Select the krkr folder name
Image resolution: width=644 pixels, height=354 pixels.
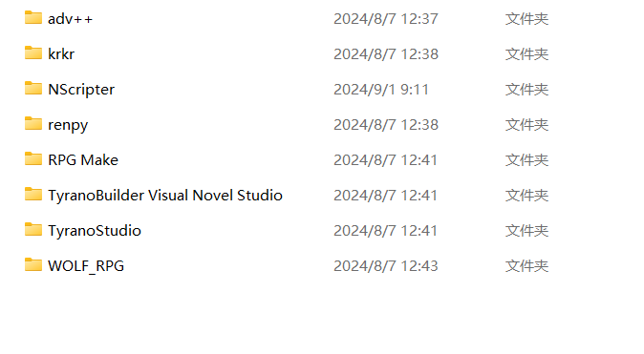[x=61, y=54]
